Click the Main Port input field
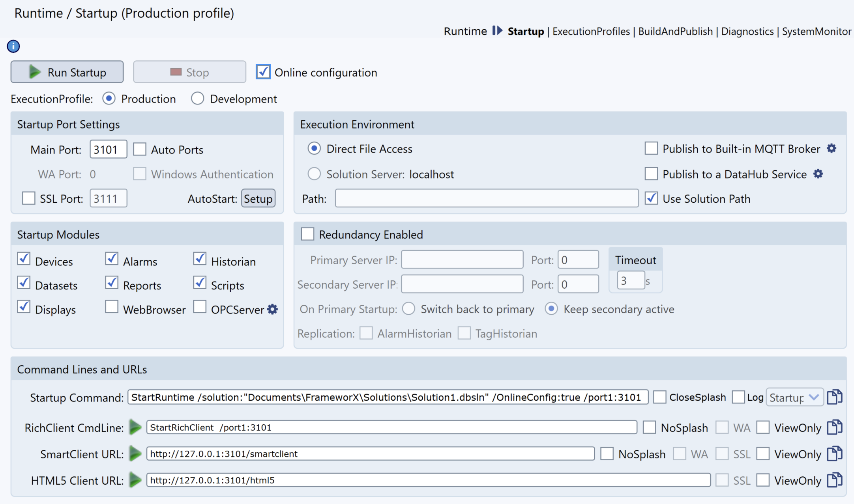 108,149
